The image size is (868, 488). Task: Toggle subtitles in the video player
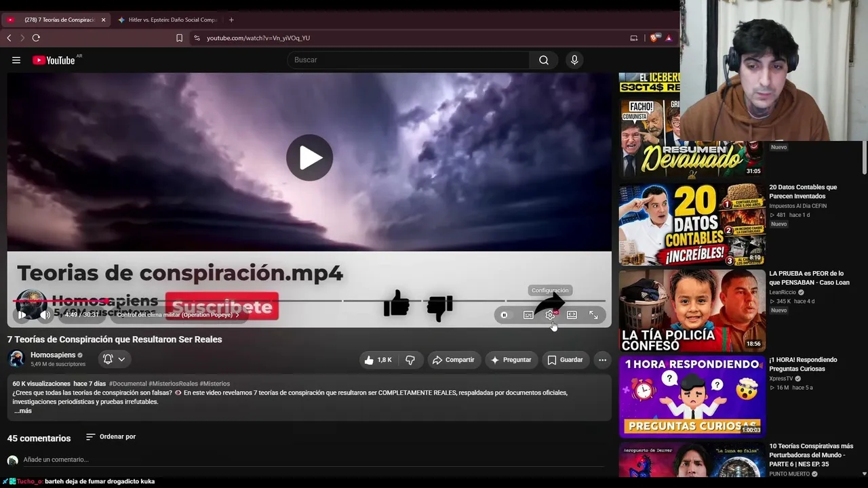528,314
